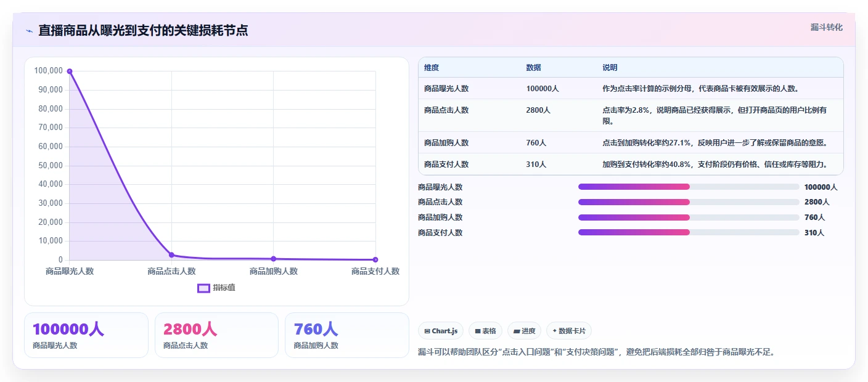Screen dimensions: 868x382
Task: Click the 100000人 value beside the progress bar
Action: [x=821, y=187]
